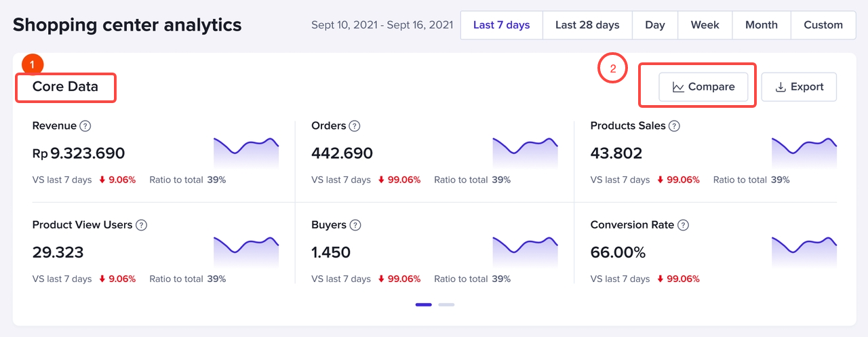
Task: Export the core data
Action: pos(799,87)
